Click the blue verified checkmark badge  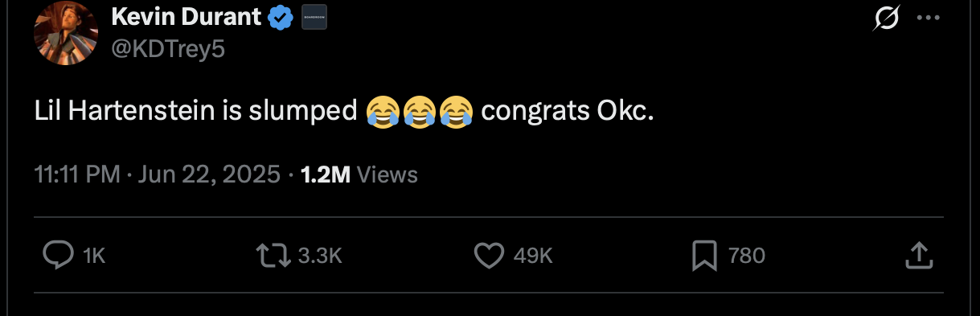[280, 16]
